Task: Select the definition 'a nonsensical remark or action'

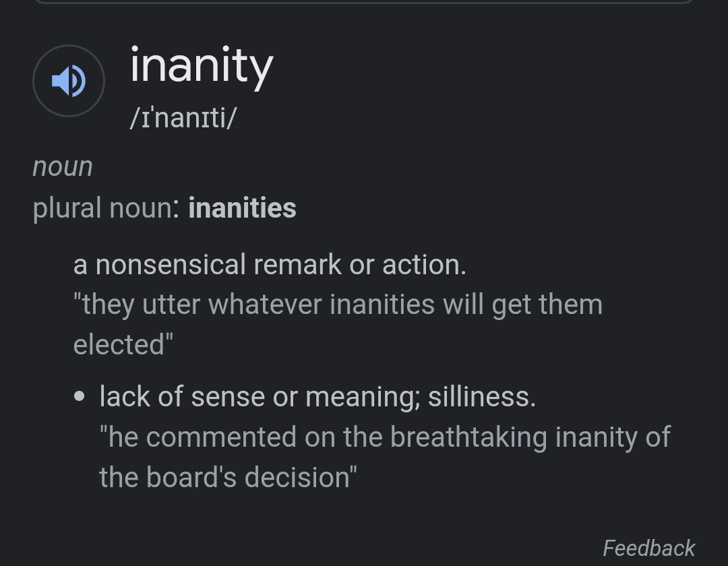Action: [x=270, y=265]
